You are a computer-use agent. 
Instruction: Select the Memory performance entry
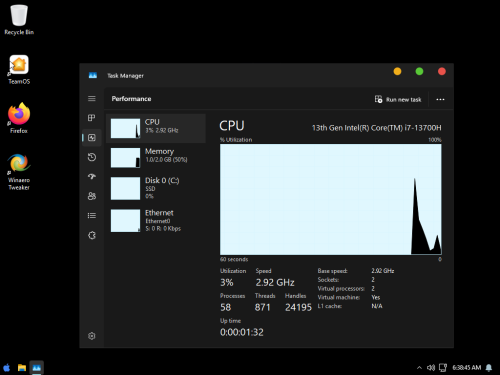pos(156,158)
